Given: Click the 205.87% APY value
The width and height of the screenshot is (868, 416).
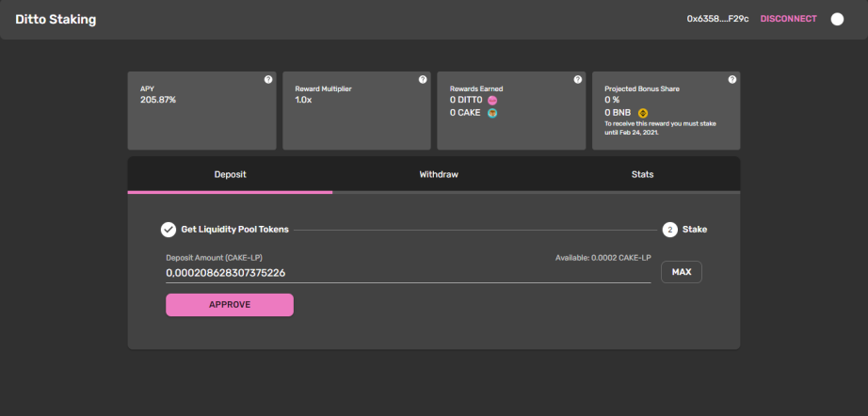Looking at the screenshot, I should coord(158,100).
